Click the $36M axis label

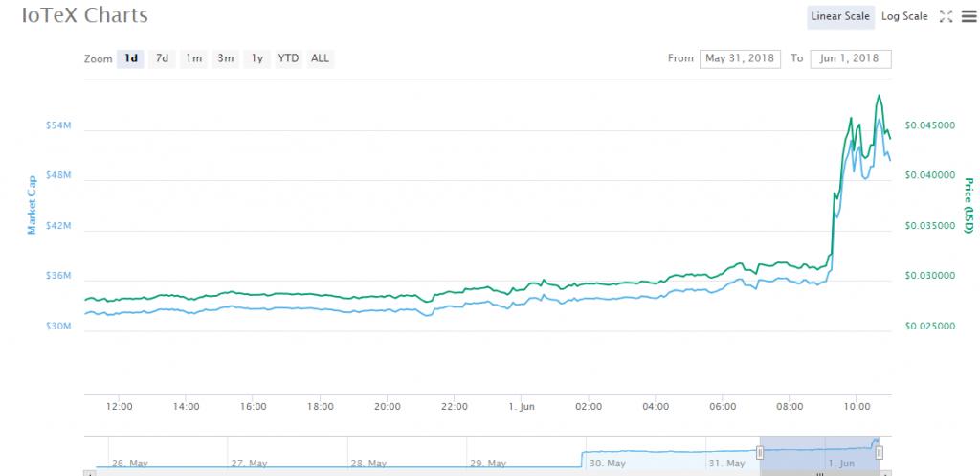point(58,276)
